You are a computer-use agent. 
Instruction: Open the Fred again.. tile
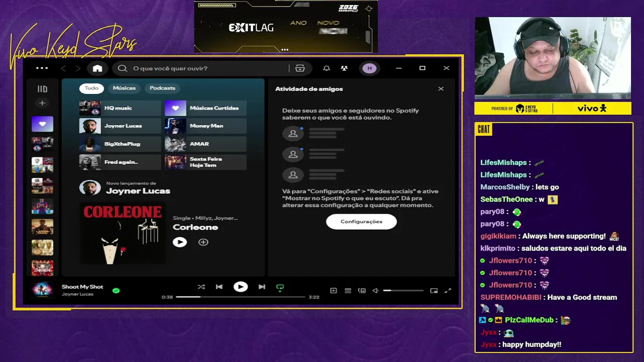tap(120, 162)
